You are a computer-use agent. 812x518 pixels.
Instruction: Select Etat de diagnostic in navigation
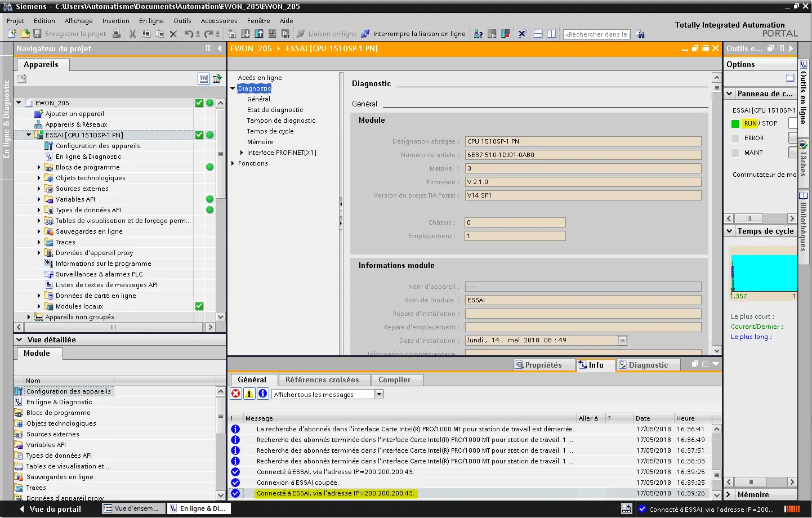275,110
